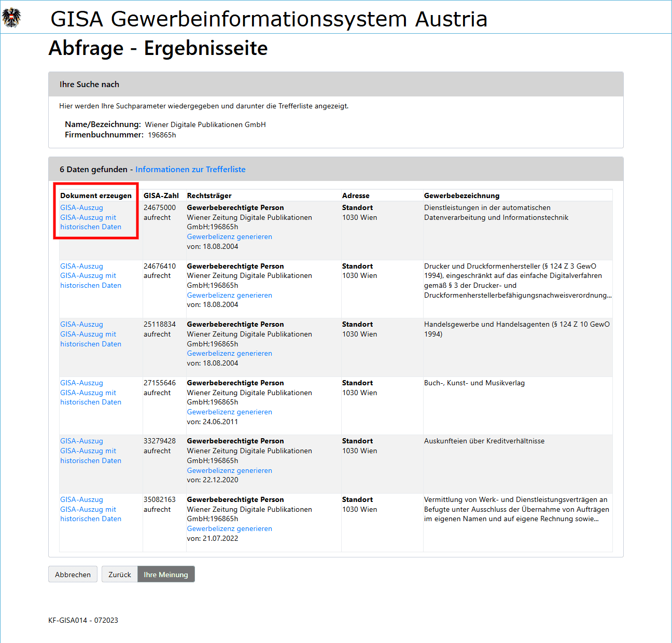Open historical GISA-Auszug for 25118834
The height and width of the screenshot is (643, 672).
[x=91, y=339]
